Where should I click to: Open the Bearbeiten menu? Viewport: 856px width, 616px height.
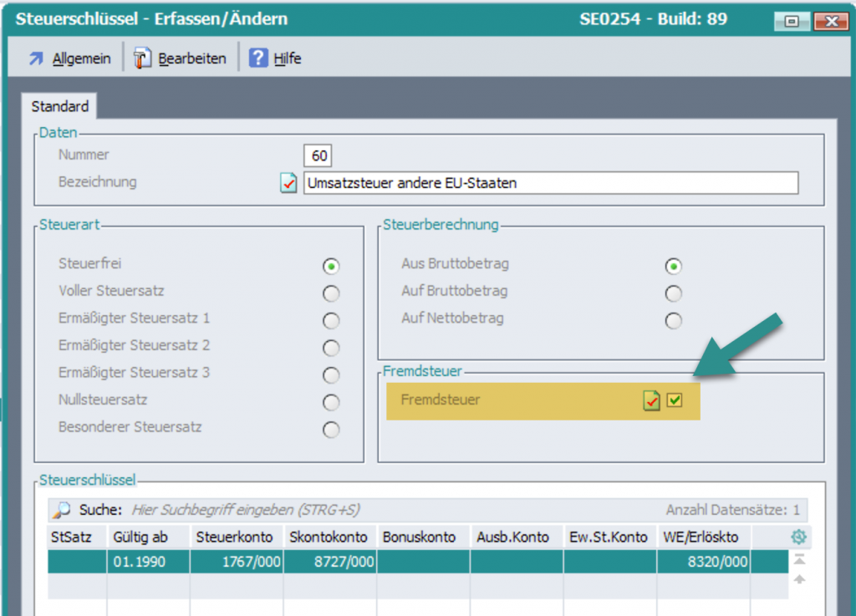coord(192,59)
